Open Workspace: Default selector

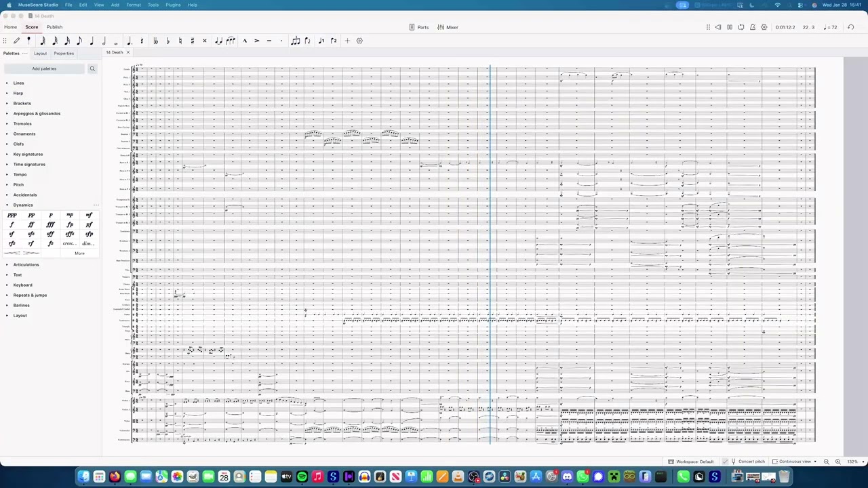pos(691,462)
